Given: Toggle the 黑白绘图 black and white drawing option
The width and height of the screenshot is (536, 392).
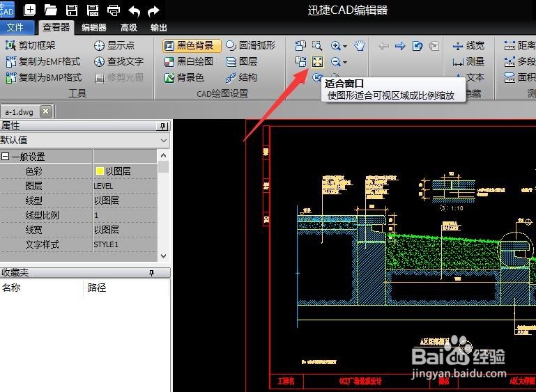Looking at the screenshot, I should pos(189,61).
